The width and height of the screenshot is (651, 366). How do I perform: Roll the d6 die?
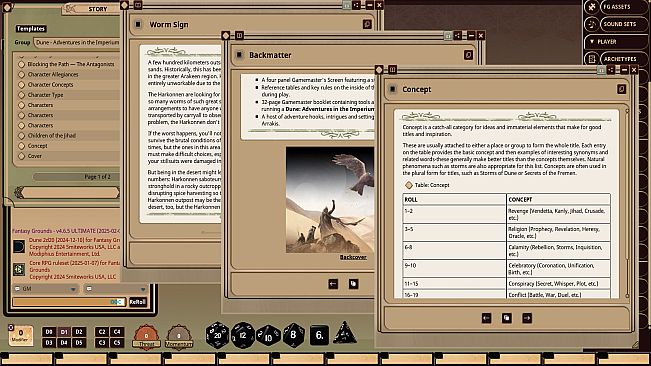319,335
